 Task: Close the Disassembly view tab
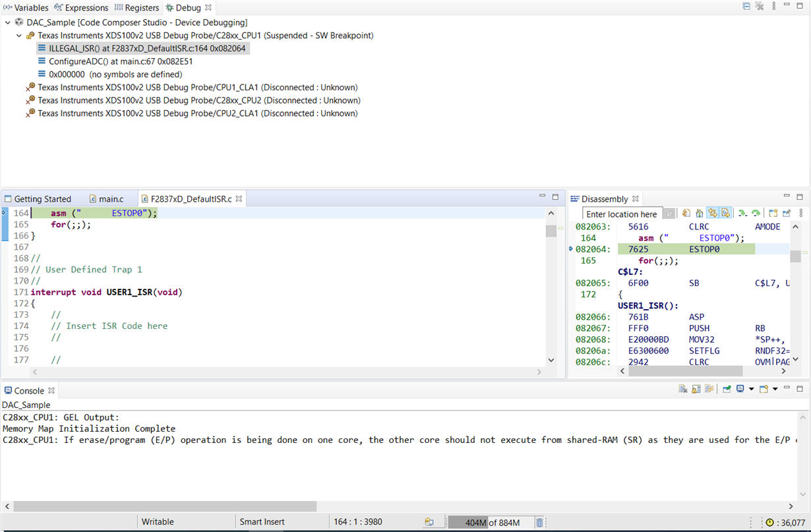pyautogui.click(x=636, y=198)
